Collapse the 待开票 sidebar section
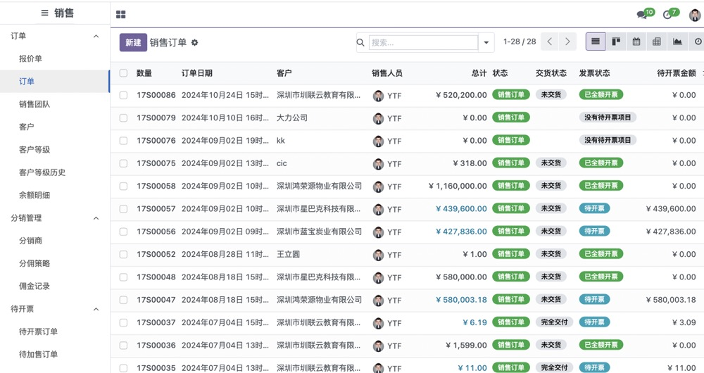This screenshot has width=704, height=373. point(96,309)
